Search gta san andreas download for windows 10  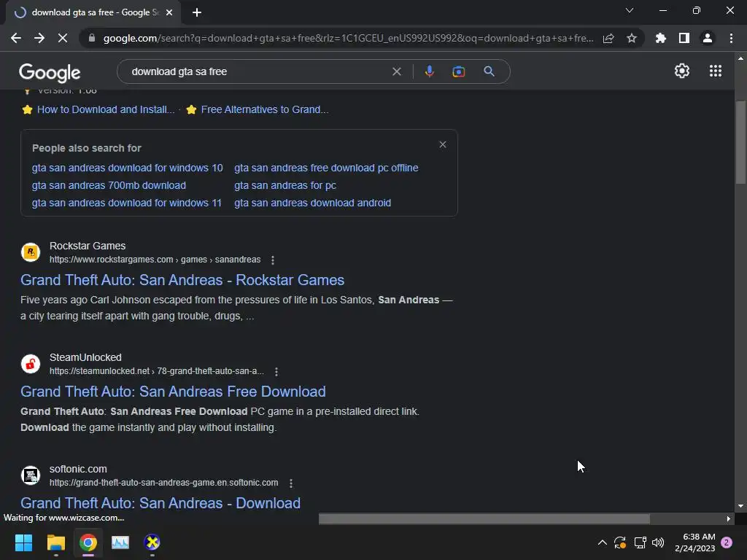(x=127, y=168)
